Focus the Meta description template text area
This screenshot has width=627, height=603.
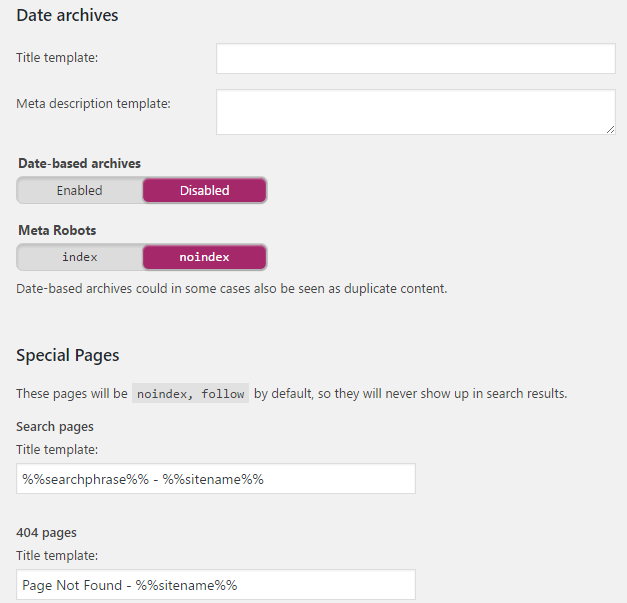click(x=415, y=112)
